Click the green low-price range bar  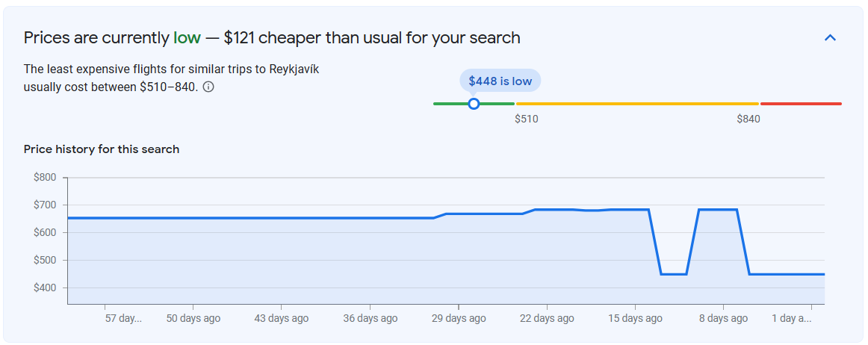pyautogui.click(x=474, y=104)
